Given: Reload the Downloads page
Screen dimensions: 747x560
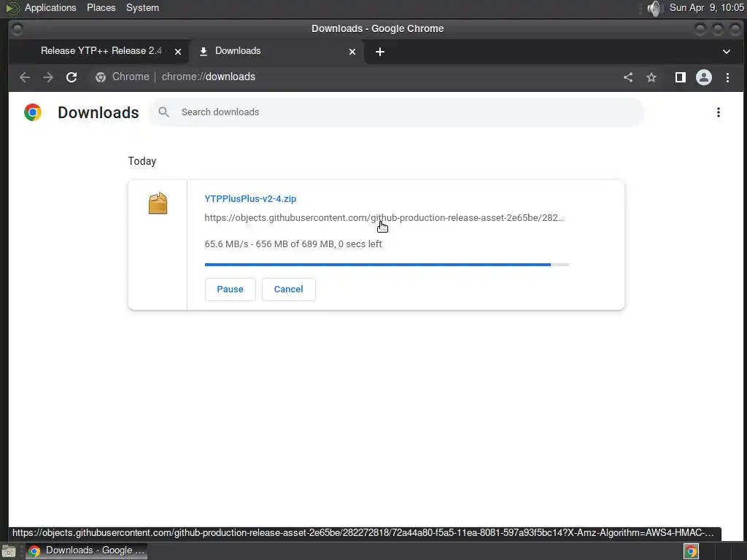Looking at the screenshot, I should tap(71, 77).
